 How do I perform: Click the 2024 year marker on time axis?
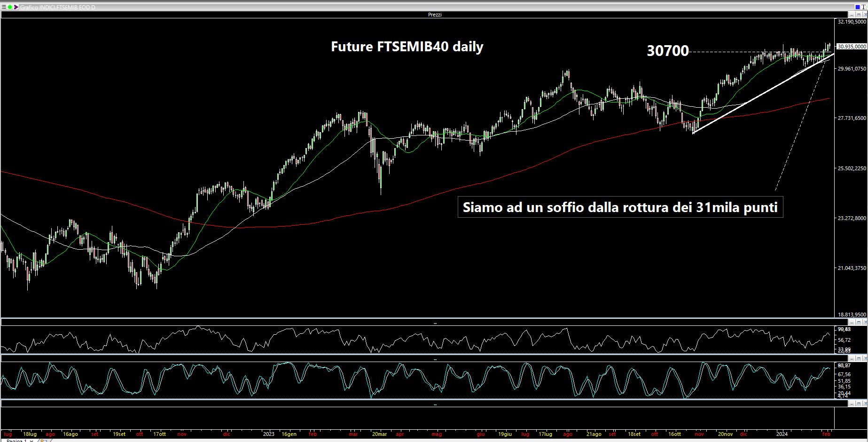(x=782, y=434)
